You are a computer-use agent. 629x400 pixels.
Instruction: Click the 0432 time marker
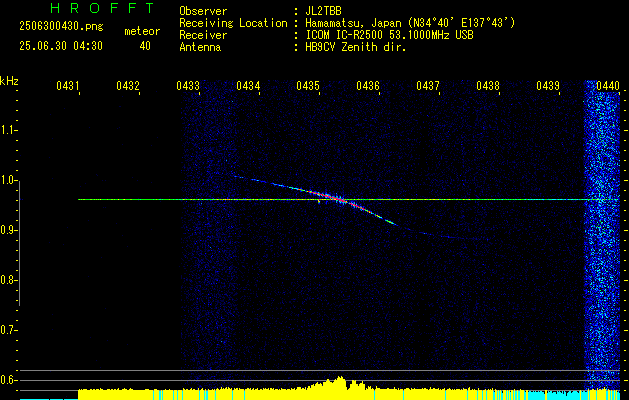coord(128,86)
